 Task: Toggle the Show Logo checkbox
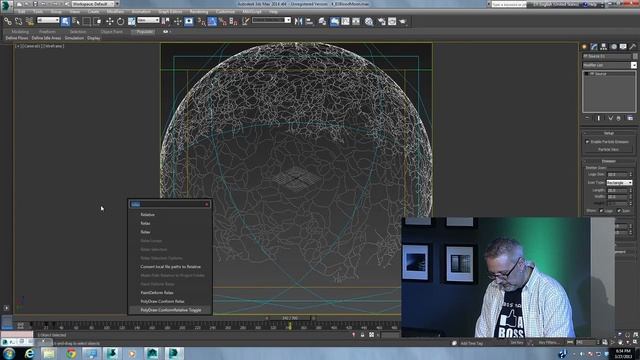pyautogui.click(x=601, y=211)
